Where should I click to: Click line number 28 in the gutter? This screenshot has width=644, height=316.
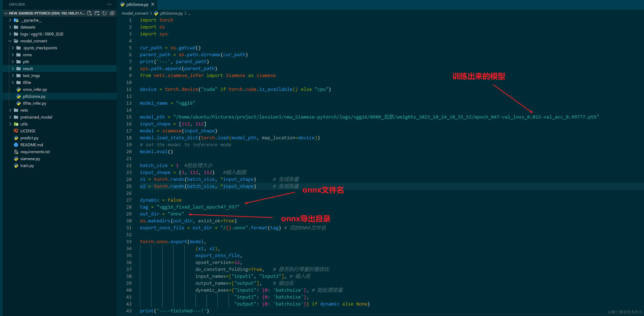(129, 207)
